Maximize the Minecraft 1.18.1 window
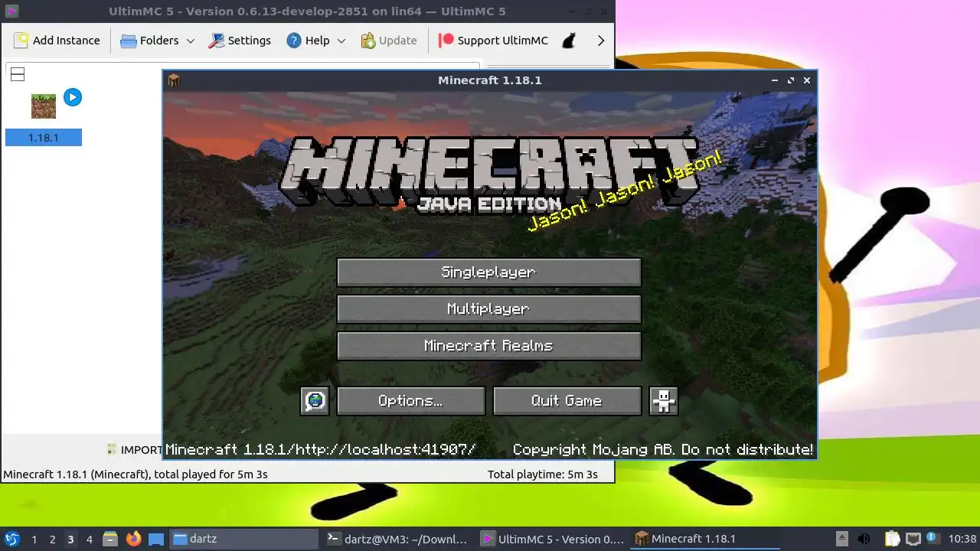The image size is (980, 551). pos(791,80)
